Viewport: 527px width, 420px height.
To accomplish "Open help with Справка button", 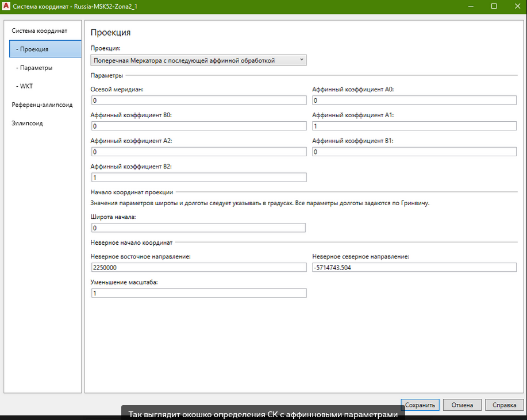I will (504, 405).
